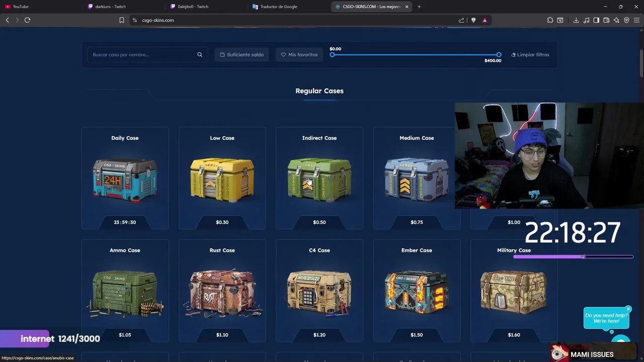644x362 pixels.
Task: Click the C4 Case crate image
Action: [x=319, y=294]
